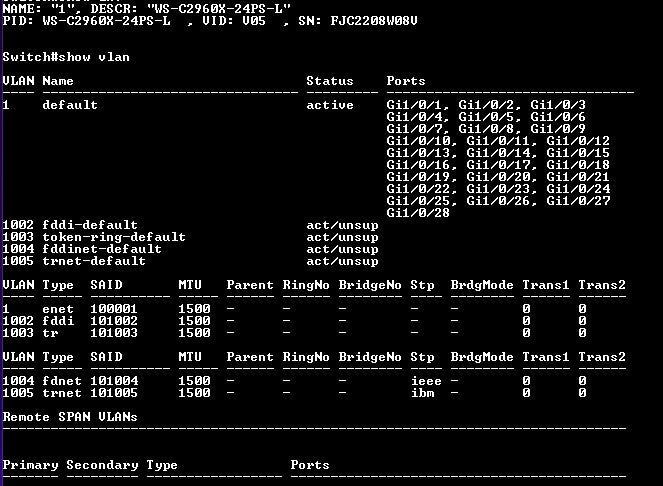663x486 pixels.
Task: Click port entry 'Gi1/0/9'
Action: (558, 129)
